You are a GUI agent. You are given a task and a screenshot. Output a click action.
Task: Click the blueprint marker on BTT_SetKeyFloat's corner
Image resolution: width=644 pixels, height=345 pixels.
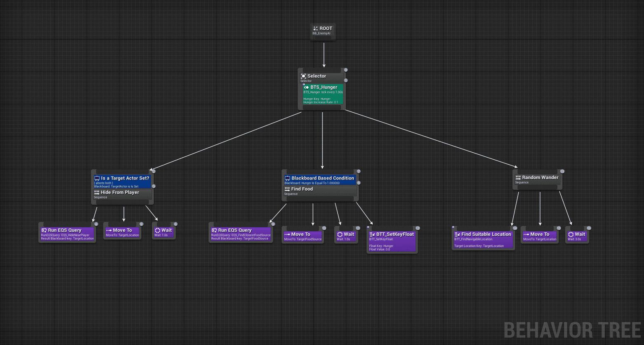[x=368, y=227]
